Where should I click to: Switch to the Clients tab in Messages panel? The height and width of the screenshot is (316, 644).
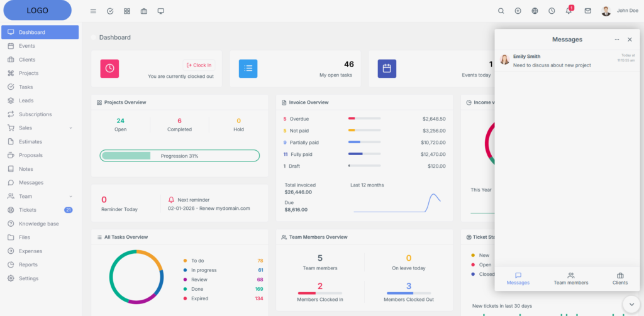point(619,279)
